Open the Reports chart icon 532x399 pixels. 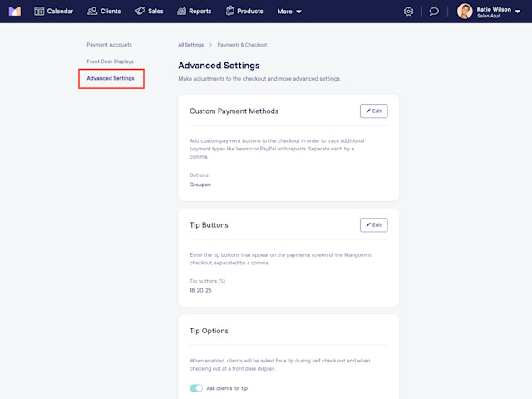181,11
